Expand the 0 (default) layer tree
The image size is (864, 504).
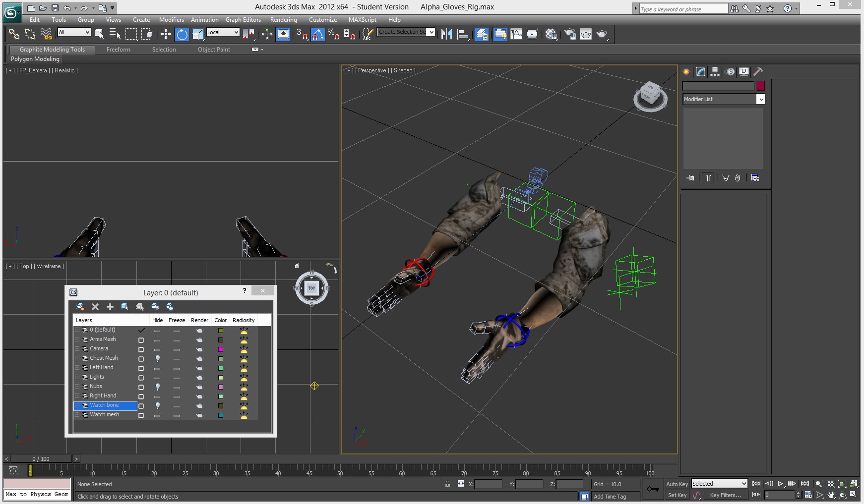(x=77, y=330)
